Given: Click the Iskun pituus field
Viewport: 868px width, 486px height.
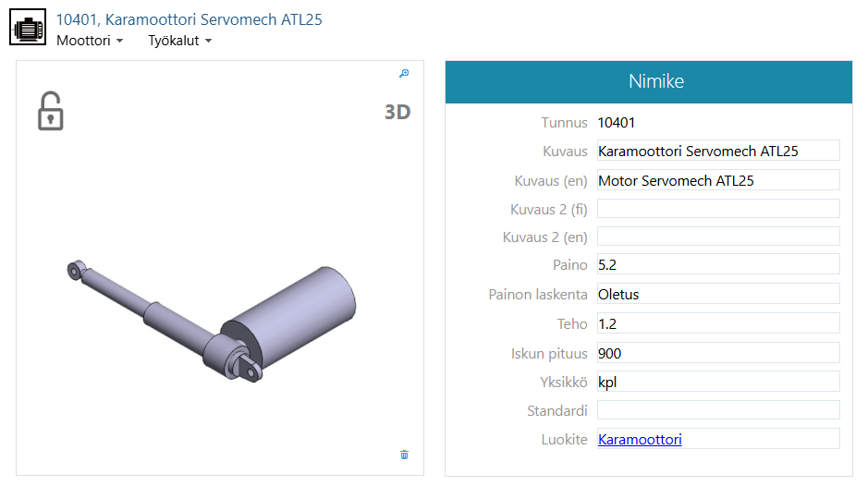Looking at the screenshot, I should [x=718, y=353].
